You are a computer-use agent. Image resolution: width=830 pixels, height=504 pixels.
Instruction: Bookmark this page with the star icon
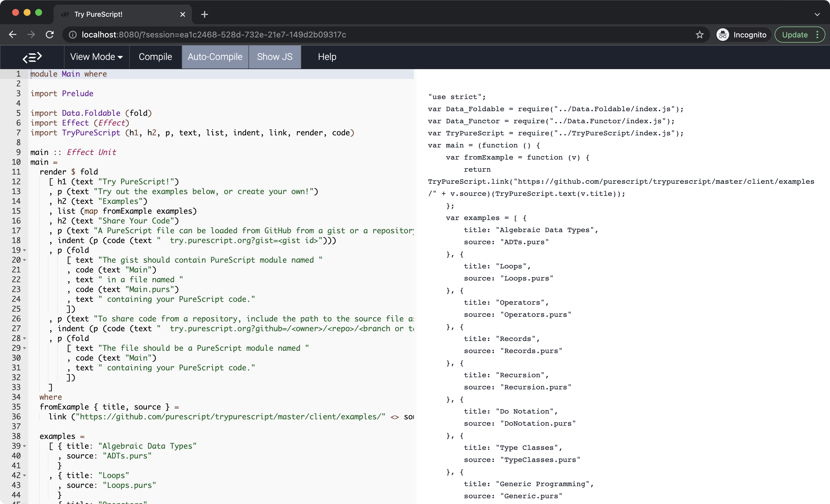point(700,35)
